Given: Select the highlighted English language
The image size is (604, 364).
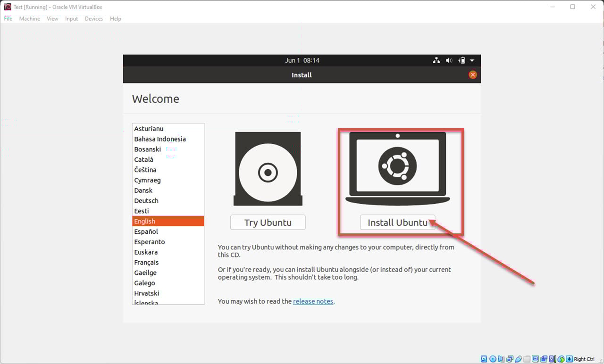Looking at the screenshot, I should click(x=168, y=221).
